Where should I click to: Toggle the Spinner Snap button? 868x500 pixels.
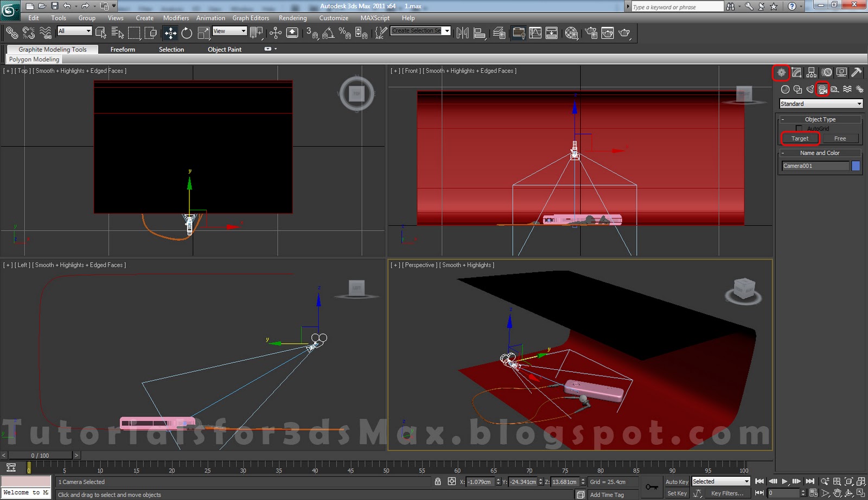coord(361,33)
